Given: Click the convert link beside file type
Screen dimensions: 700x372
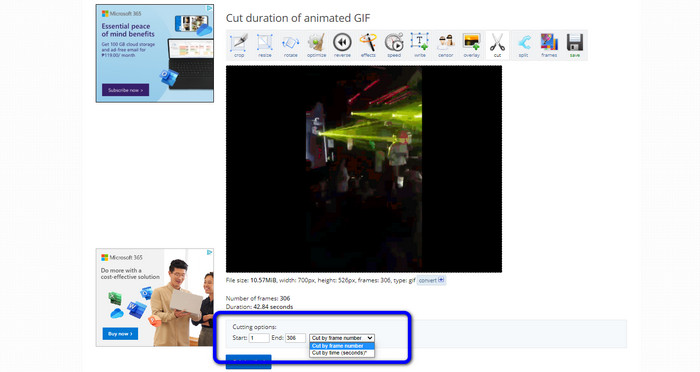Looking at the screenshot, I should [431, 280].
